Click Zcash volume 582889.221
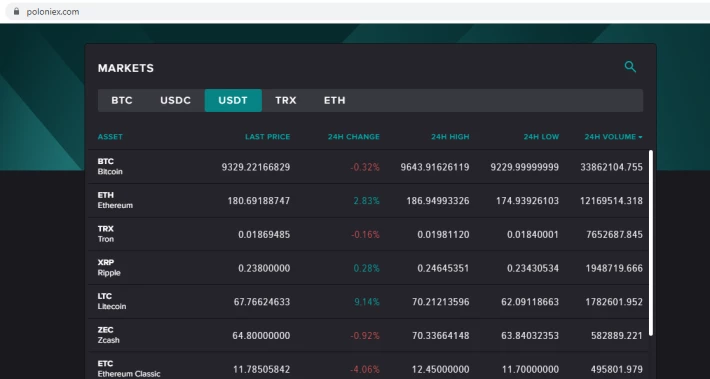Screen dimensions: 710x379 click(617, 336)
